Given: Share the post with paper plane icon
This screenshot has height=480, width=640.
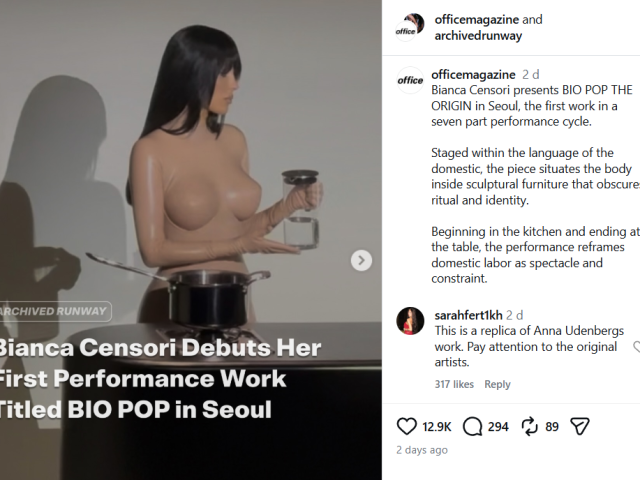Looking at the screenshot, I should (x=580, y=427).
